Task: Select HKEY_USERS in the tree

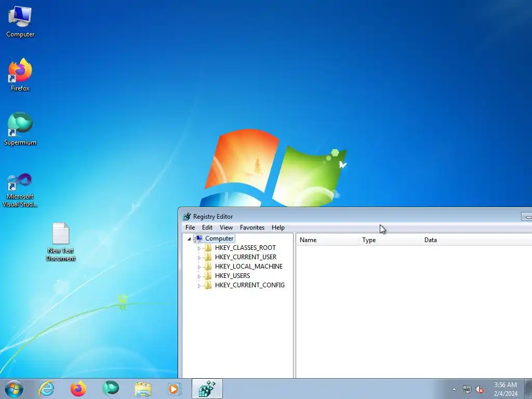Action: (x=232, y=276)
